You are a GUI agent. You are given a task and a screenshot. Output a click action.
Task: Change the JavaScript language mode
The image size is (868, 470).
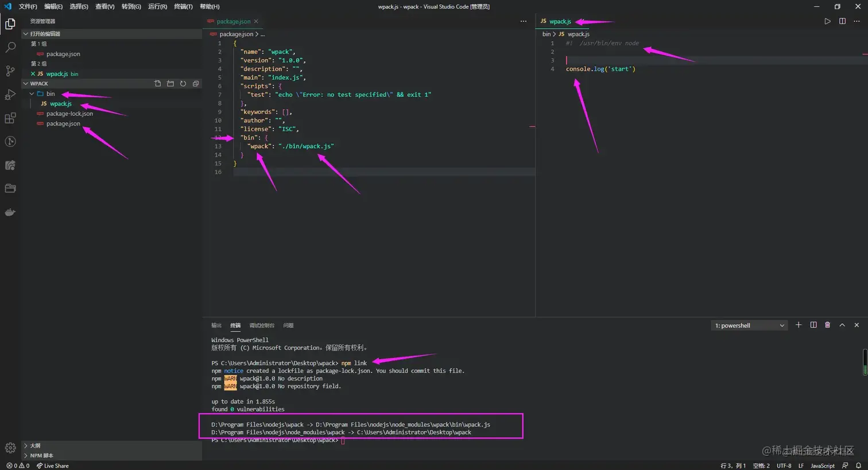coord(823,465)
